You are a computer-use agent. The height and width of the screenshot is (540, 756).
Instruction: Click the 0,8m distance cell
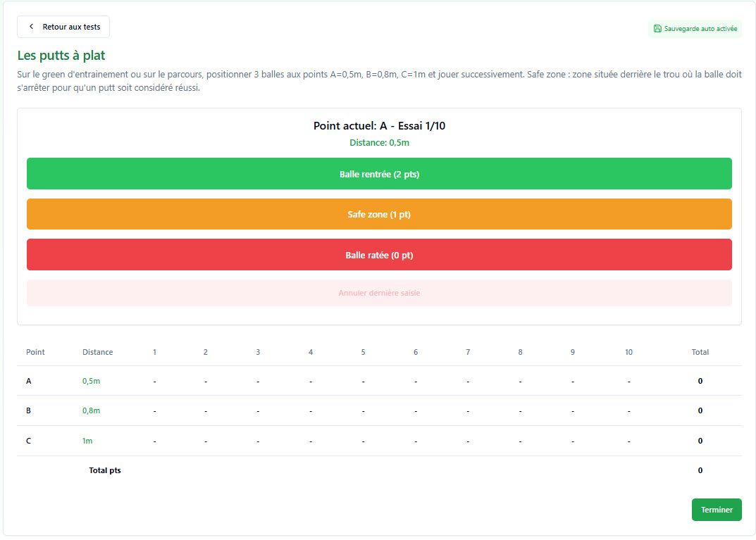point(91,410)
